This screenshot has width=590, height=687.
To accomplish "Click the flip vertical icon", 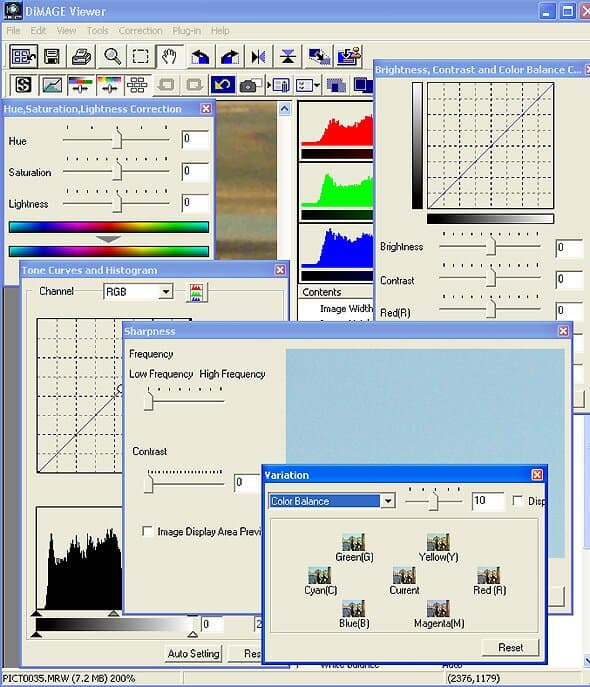I will pyautogui.click(x=288, y=57).
